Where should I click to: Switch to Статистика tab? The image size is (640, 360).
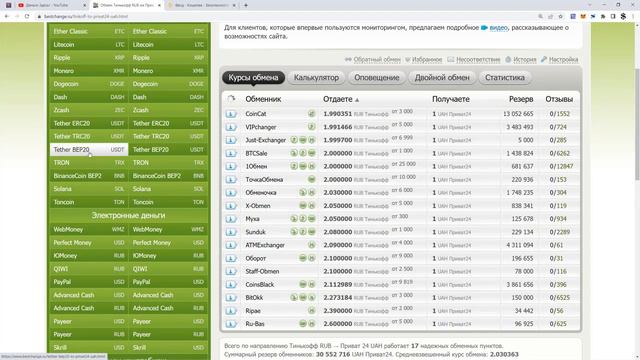click(505, 78)
